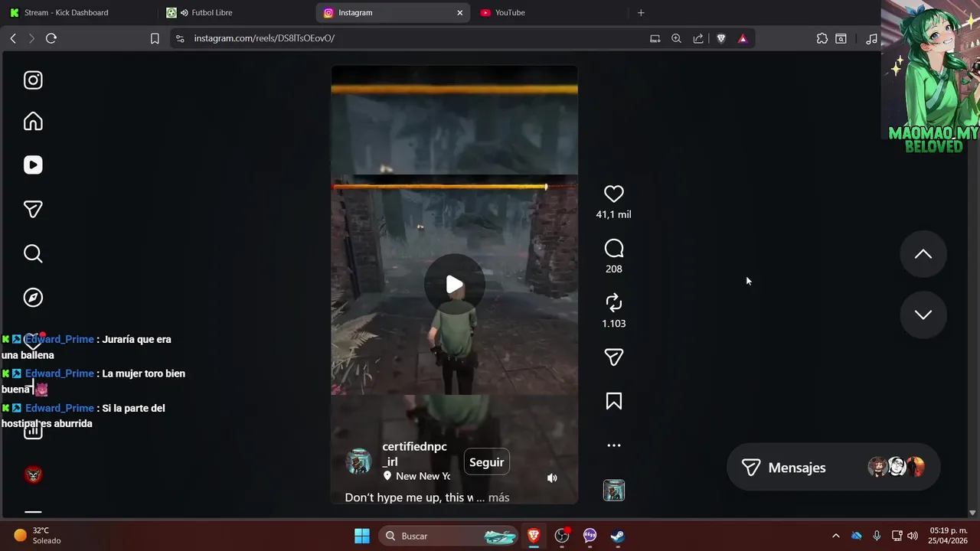The height and width of the screenshot is (551, 980).
Task: Toggle the browser sidebar panel
Action: (x=841, y=38)
